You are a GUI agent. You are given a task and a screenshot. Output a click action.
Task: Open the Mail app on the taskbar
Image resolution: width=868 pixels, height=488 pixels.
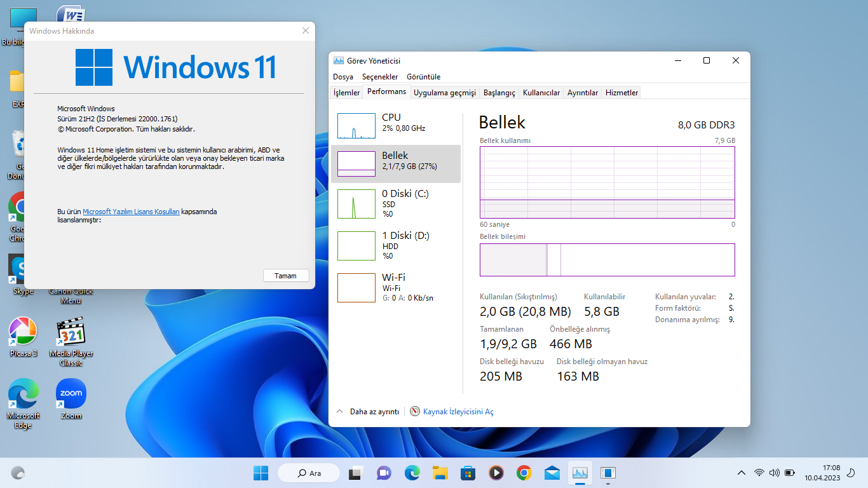tap(552, 473)
